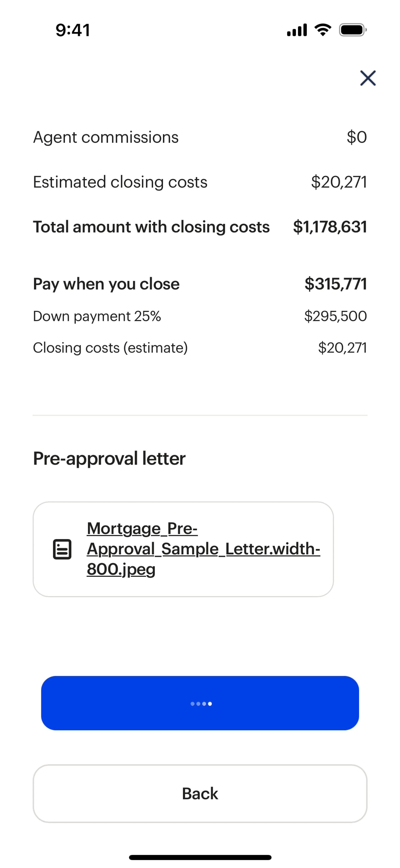The image size is (400, 868).
Task: Tap the $315,771 pay at close amount
Action: [335, 284]
